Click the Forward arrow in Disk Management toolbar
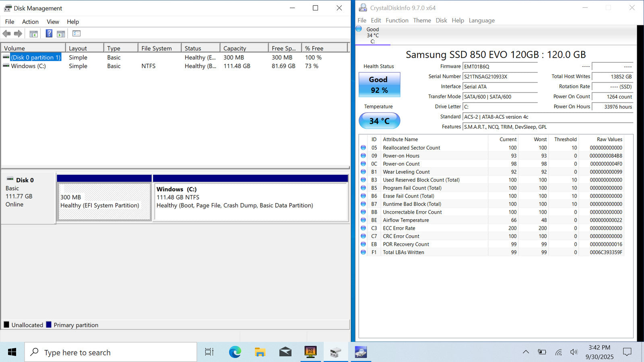 18,34
